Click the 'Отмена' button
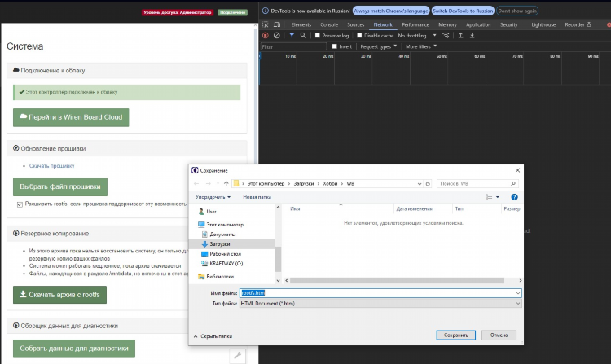The width and height of the screenshot is (611, 364). [x=499, y=335]
